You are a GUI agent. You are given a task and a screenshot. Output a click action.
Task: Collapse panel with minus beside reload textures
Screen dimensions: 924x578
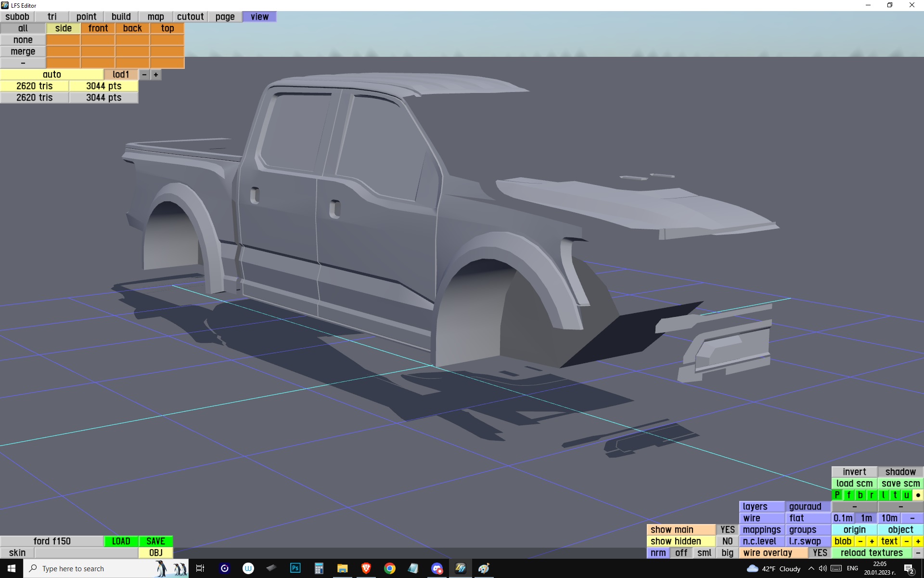pos(918,552)
